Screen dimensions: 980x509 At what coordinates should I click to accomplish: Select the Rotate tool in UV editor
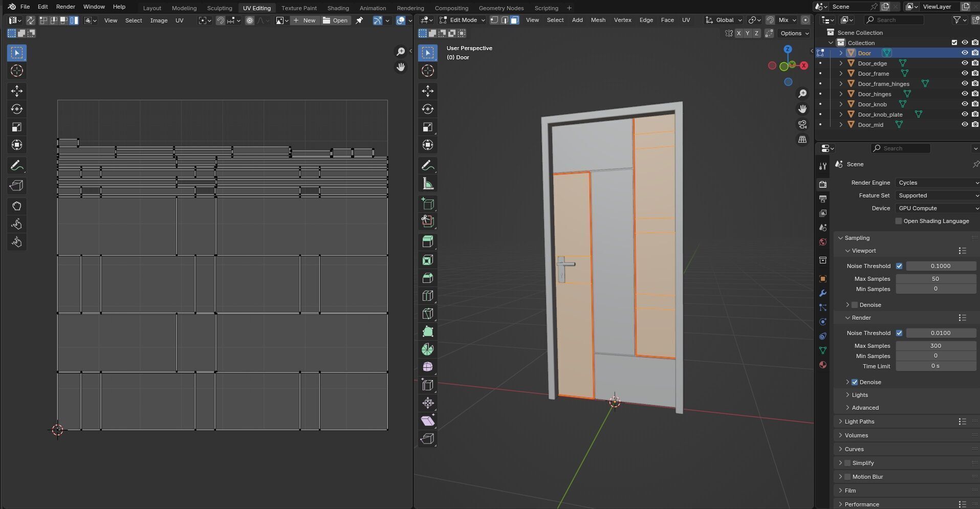point(17,109)
